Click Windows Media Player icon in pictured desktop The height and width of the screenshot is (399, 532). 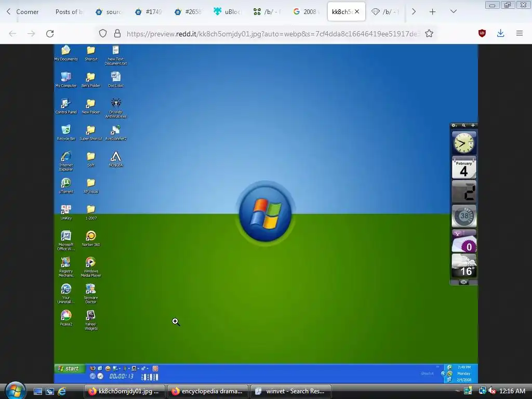point(90,267)
